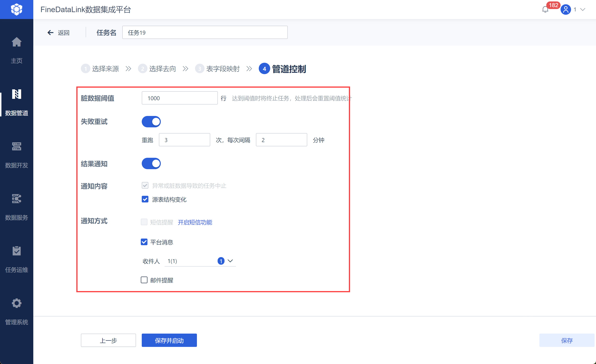The image size is (596, 364).
Task: Disable the 失败重试 toggle switch
Action: (x=151, y=122)
